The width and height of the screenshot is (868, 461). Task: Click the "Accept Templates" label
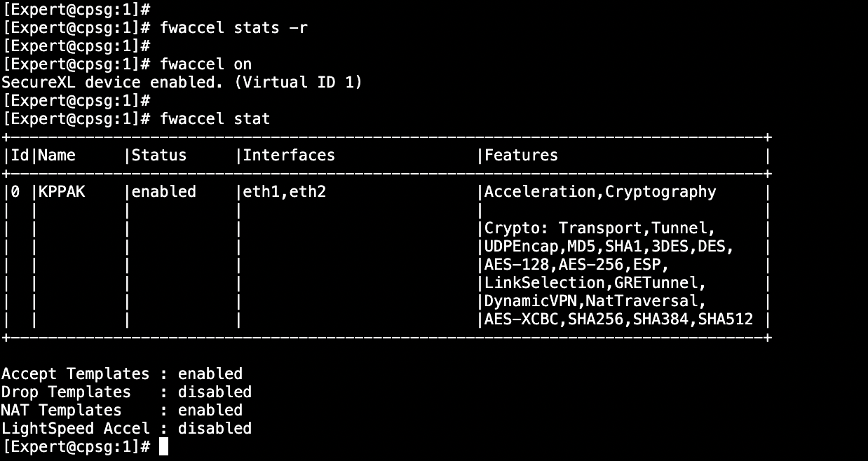(x=75, y=373)
